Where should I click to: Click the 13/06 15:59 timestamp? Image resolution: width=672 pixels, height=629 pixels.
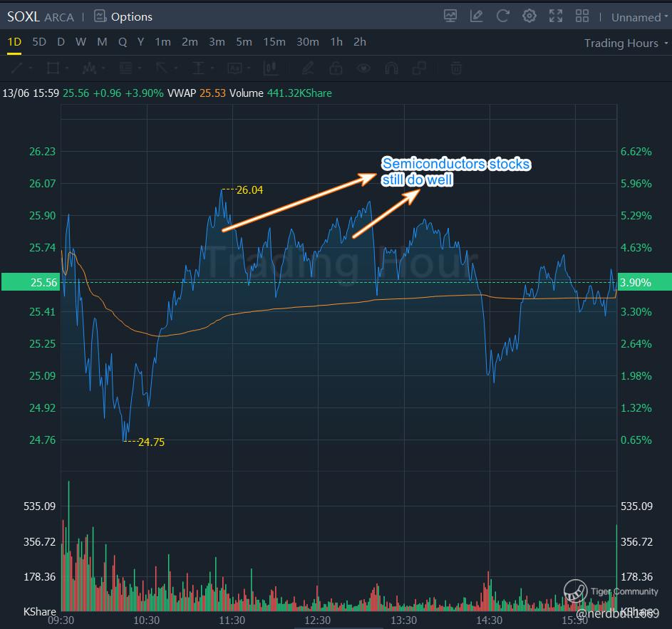click(x=31, y=93)
